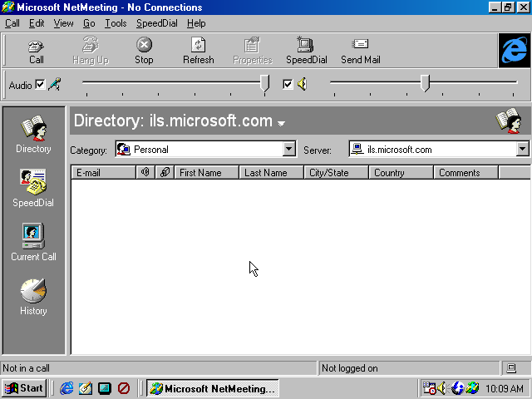Click the taskbar clock showing 10:09 AM
532x399 pixels.
(505, 388)
